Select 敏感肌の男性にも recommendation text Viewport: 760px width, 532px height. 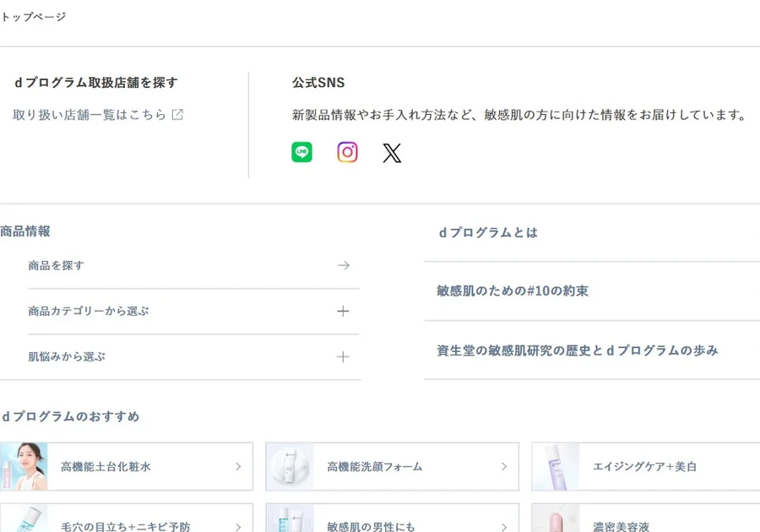pos(371,526)
